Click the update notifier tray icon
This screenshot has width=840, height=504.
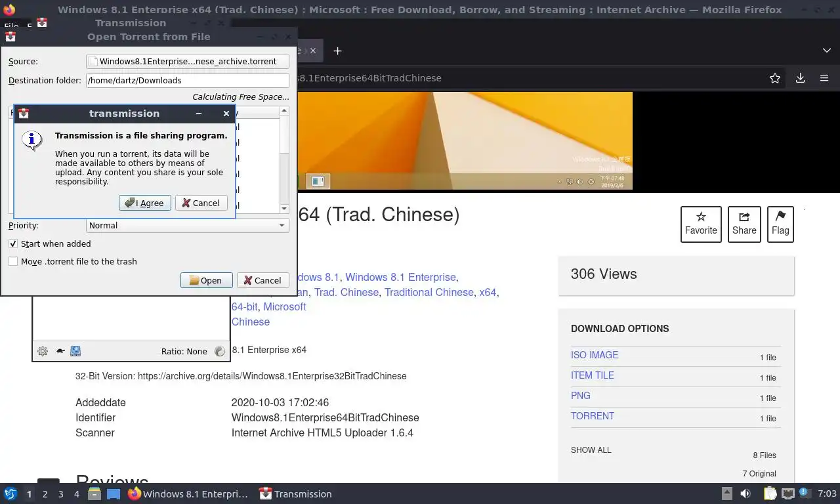pos(805,493)
